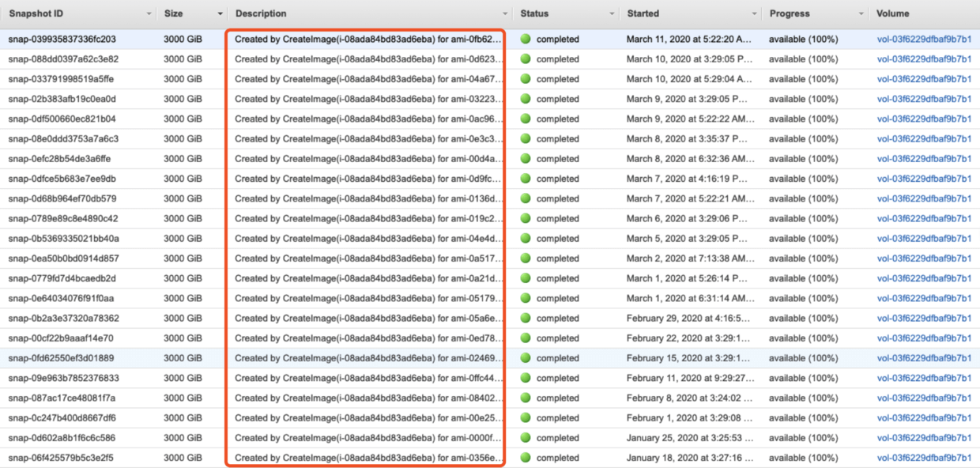
Task: Click description ending in ami-0fb62
Action: coord(368,39)
